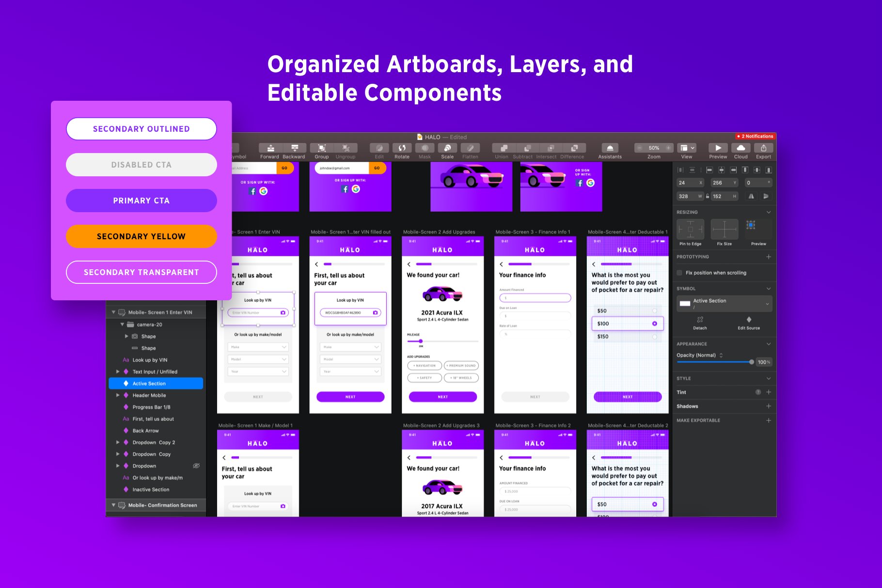Collapse the camera-20 folder
This screenshot has width=882, height=588.
click(x=122, y=325)
